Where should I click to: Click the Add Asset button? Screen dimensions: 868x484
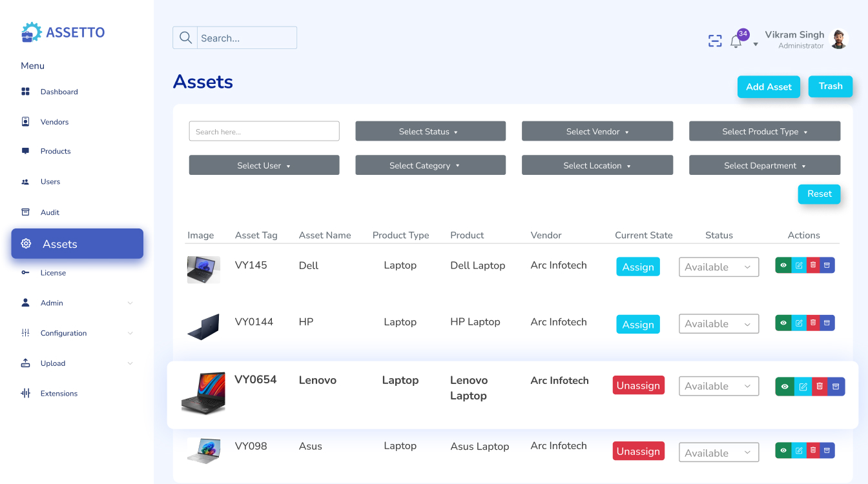coord(769,87)
